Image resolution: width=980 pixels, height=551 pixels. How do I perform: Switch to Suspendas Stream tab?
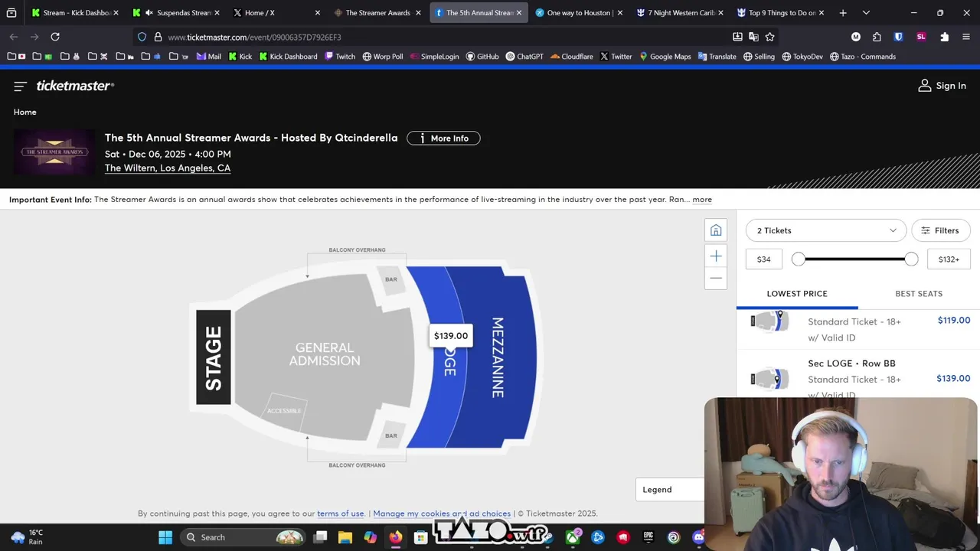pyautogui.click(x=176, y=13)
